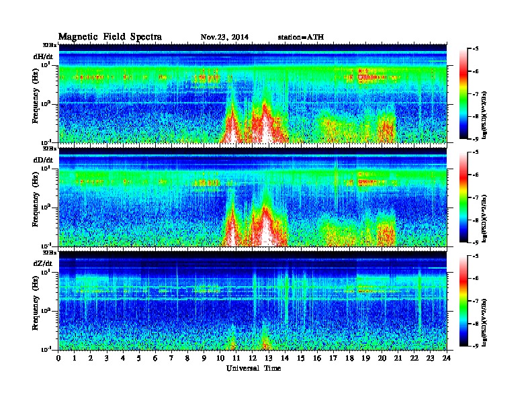This screenshot has height=411, width=532.
Task: Click the hour "12" tick label
Action: (x=253, y=359)
